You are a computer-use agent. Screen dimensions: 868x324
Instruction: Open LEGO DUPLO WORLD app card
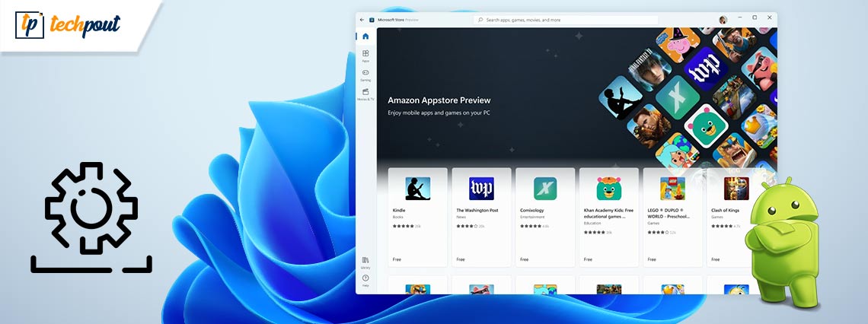point(672,217)
